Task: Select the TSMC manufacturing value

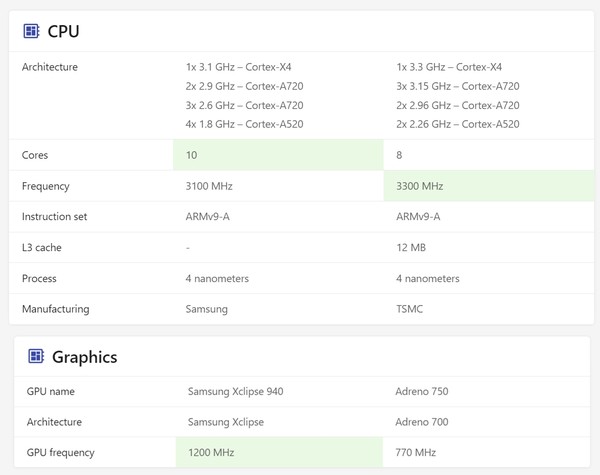Action: click(409, 309)
